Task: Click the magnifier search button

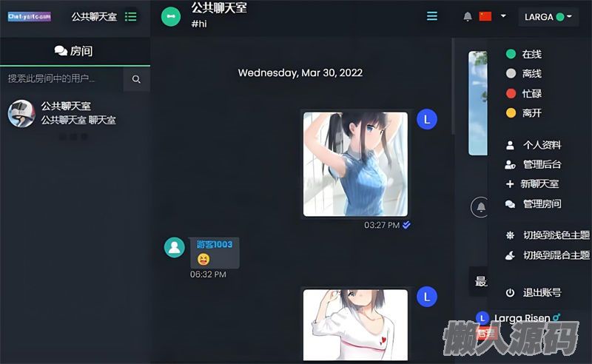Action: (x=136, y=79)
